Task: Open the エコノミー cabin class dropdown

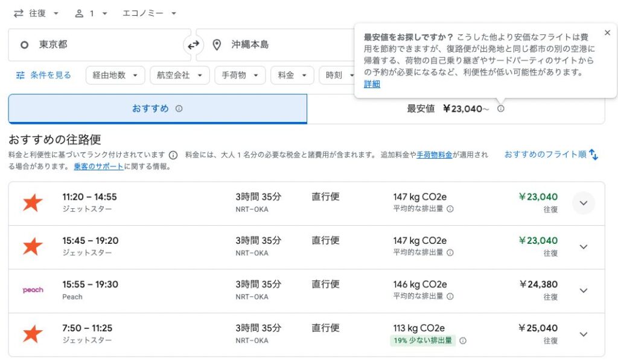Action: click(147, 13)
